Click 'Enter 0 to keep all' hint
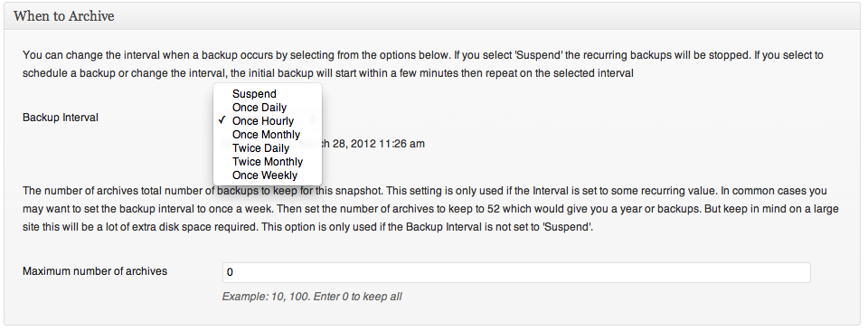This screenshot has width=868, height=331. (358, 297)
